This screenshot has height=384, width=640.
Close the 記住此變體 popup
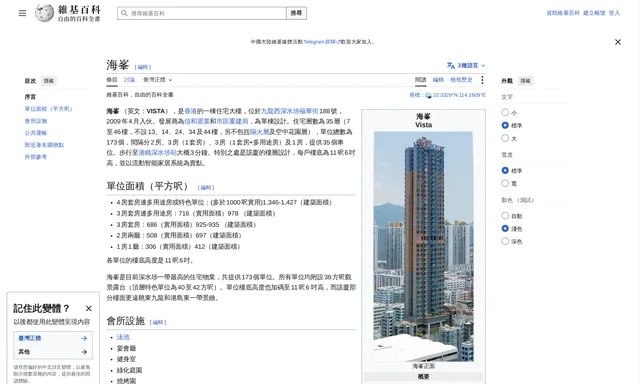tap(89, 309)
